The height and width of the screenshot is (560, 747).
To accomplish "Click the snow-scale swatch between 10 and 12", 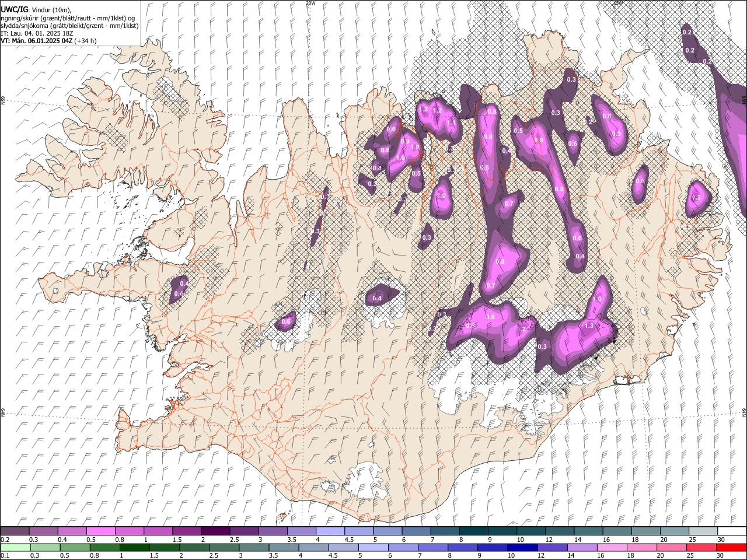I will 530,531.
